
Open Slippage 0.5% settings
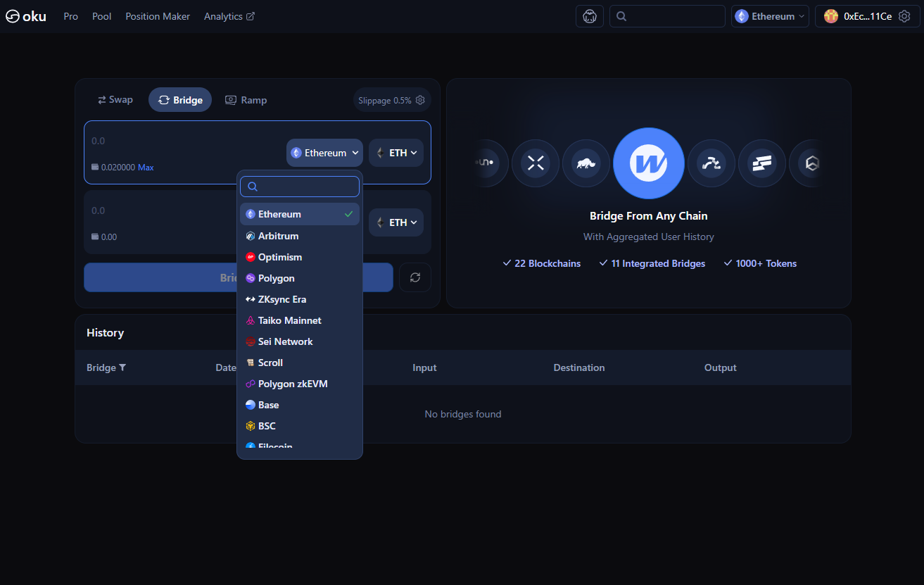(x=392, y=100)
